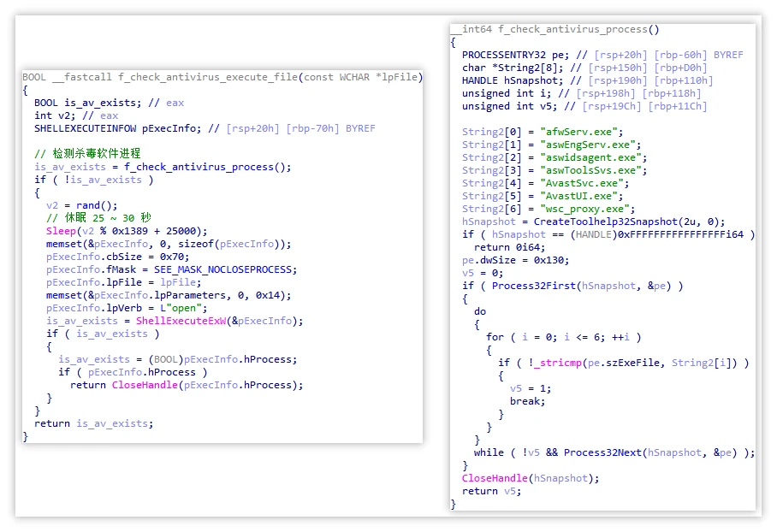This screenshot has height=532, width=777.
Task: Click 'CloseHandle(hSnapshot);' line
Action: pyautogui.click(x=531, y=478)
